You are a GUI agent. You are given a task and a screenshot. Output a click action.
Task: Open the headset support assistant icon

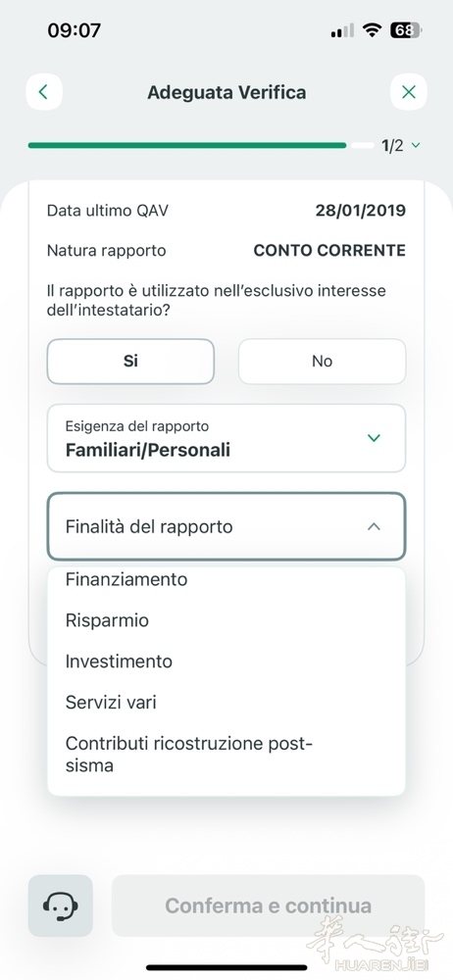(x=60, y=905)
